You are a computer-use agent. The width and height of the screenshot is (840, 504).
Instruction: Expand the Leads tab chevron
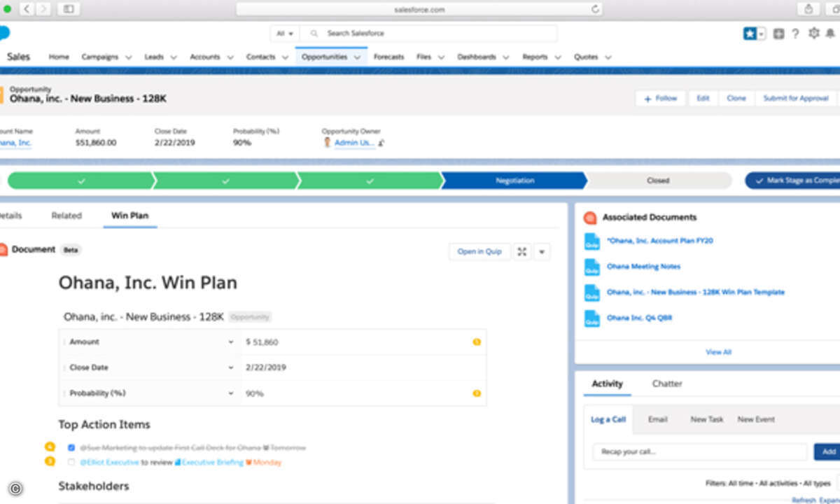[x=173, y=57]
